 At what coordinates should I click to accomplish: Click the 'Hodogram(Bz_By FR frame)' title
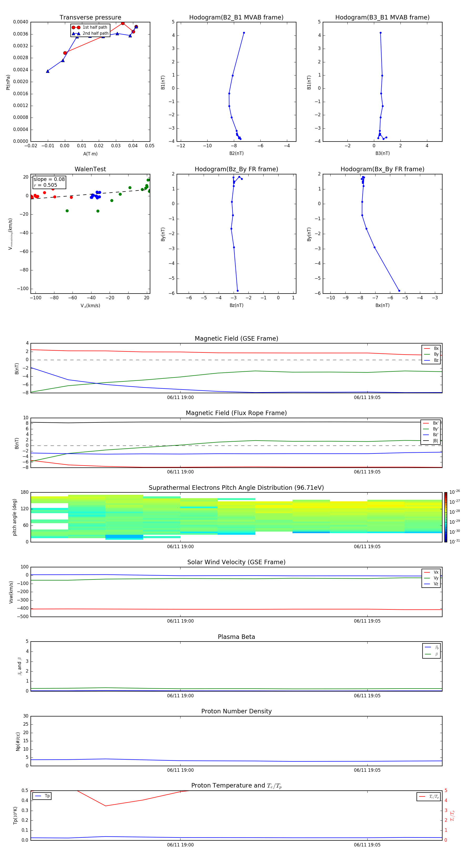(236, 169)
